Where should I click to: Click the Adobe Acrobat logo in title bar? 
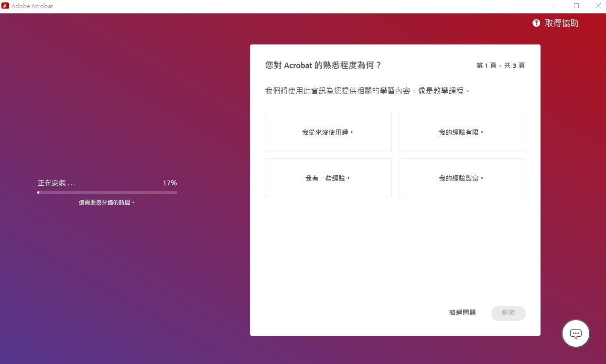(6, 6)
